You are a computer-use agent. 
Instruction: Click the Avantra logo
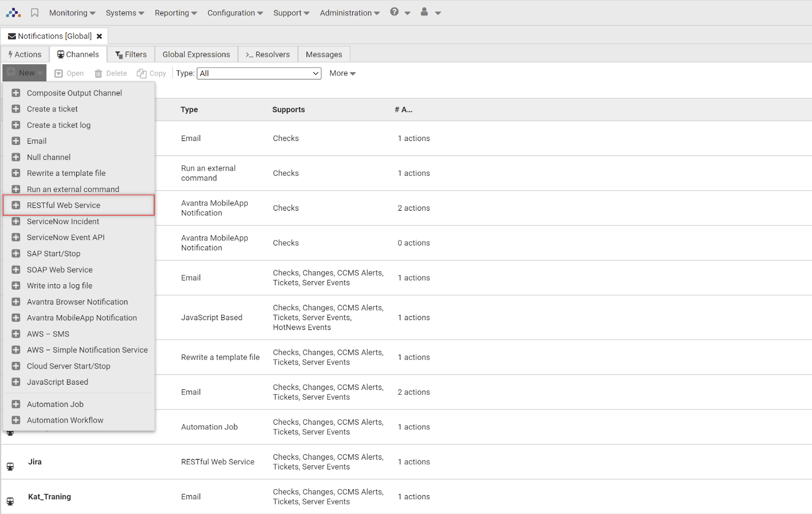point(13,12)
